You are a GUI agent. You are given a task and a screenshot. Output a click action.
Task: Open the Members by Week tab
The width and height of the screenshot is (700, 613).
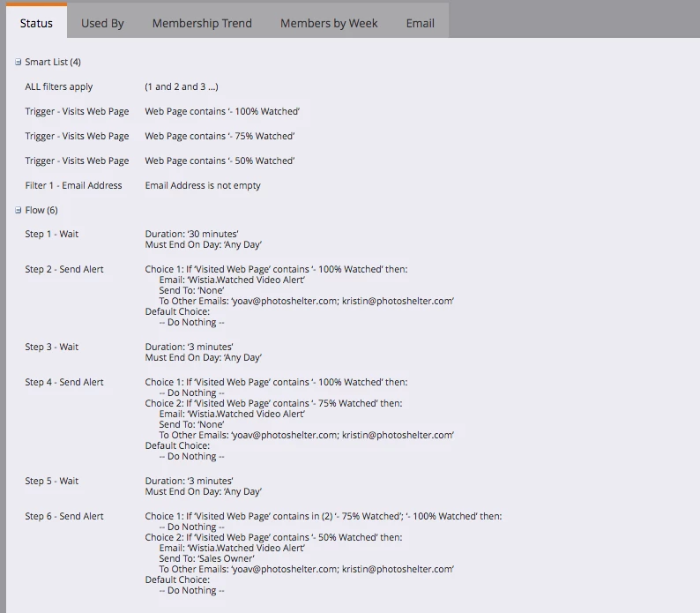point(329,23)
